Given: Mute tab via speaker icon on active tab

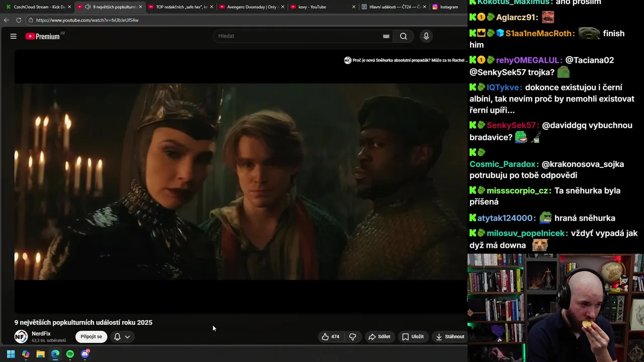Looking at the screenshot, I should pyautogui.click(x=88, y=7).
